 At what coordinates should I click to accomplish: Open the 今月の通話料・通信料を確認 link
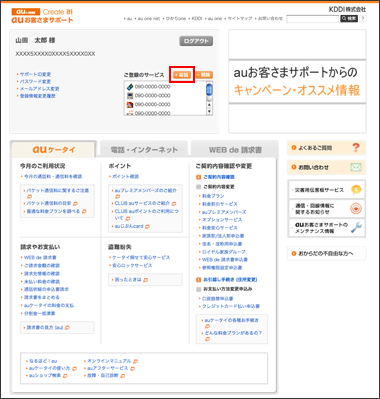[53, 177]
